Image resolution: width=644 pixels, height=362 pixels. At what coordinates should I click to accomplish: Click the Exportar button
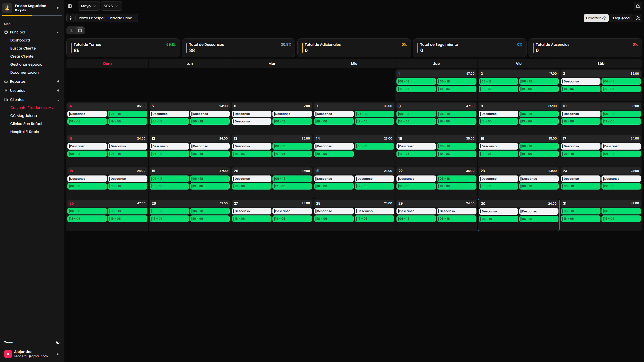click(596, 18)
